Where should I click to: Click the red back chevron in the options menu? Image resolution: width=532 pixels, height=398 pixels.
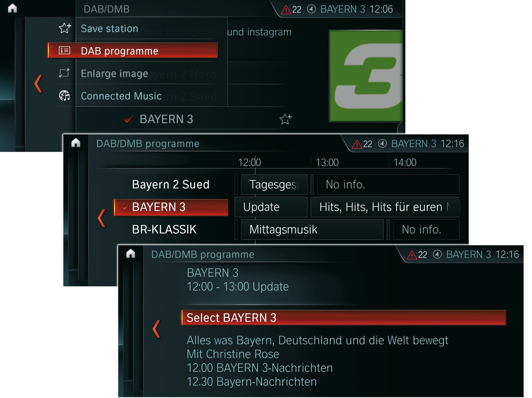pyautogui.click(x=38, y=84)
